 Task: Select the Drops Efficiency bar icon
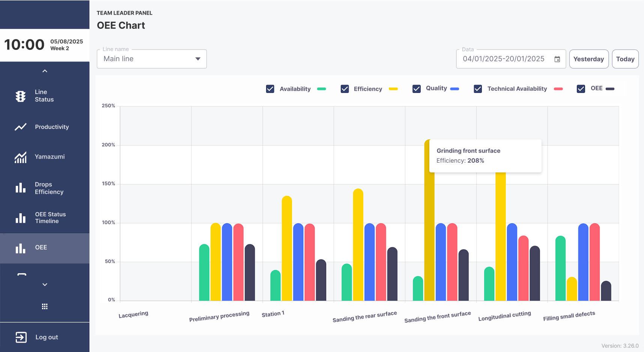click(x=21, y=188)
